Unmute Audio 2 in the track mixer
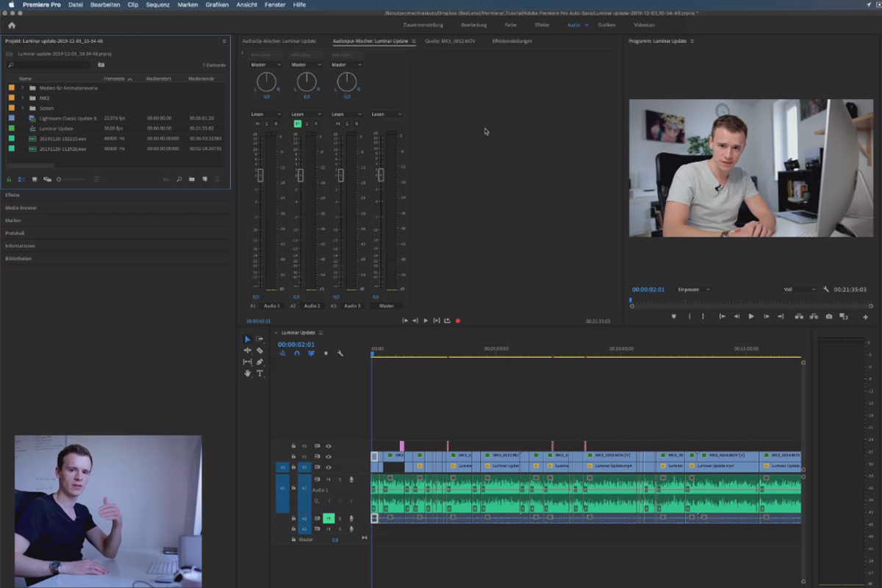The width and height of the screenshot is (882, 588). point(297,123)
